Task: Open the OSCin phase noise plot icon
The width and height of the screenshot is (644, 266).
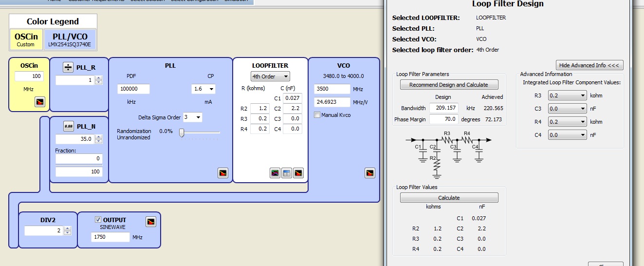Action: pos(40,102)
